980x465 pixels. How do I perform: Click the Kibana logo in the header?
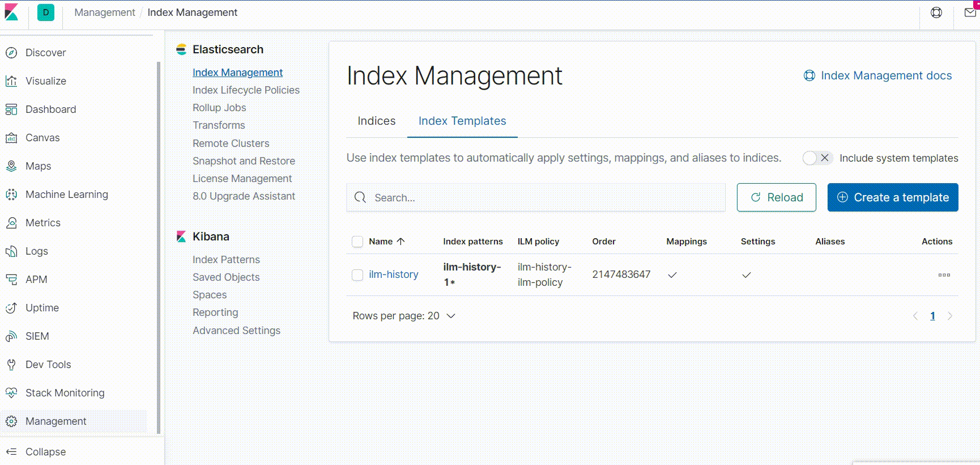tap(11, 12)
